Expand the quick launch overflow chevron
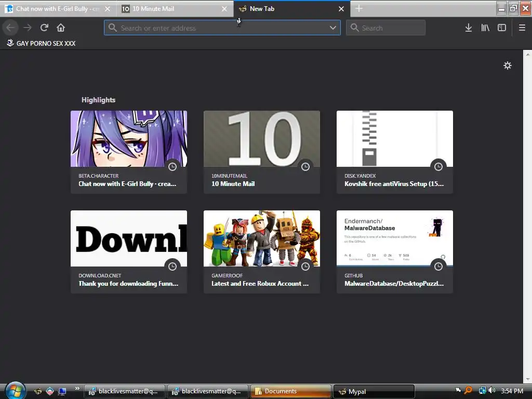This screenshot has height=399, width=532. (x=77, y=389)
